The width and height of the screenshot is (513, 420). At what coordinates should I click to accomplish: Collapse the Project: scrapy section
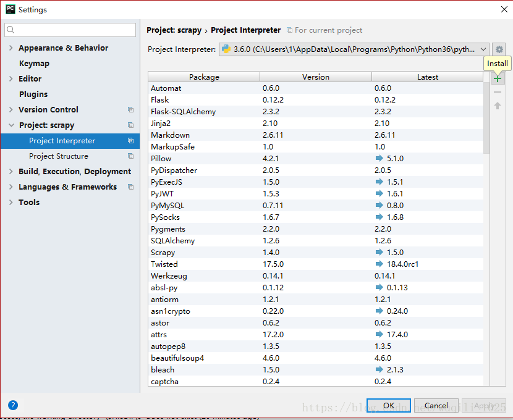click(11, 125)
